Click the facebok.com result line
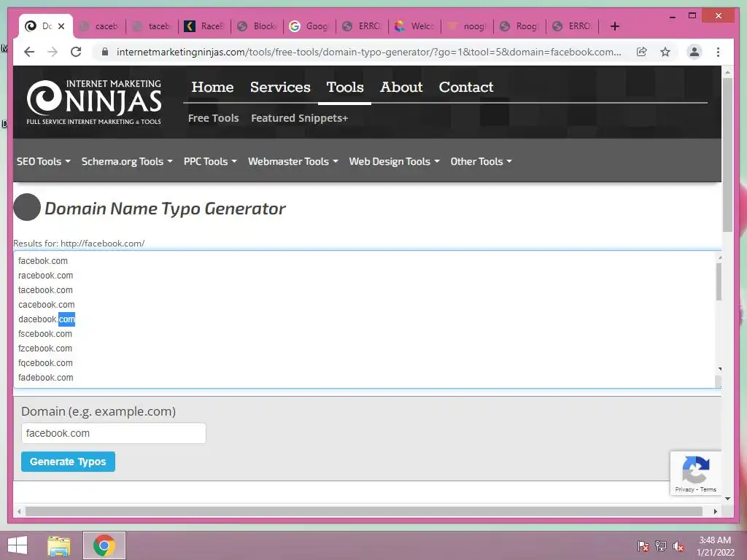 click(x=43, y=261)
